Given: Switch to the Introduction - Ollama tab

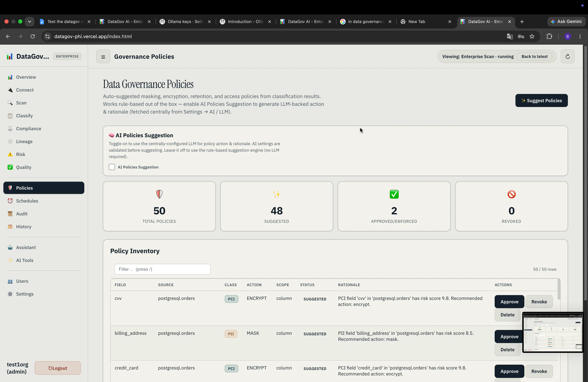Looking at the screenshot, I should [x=245, y=21].
